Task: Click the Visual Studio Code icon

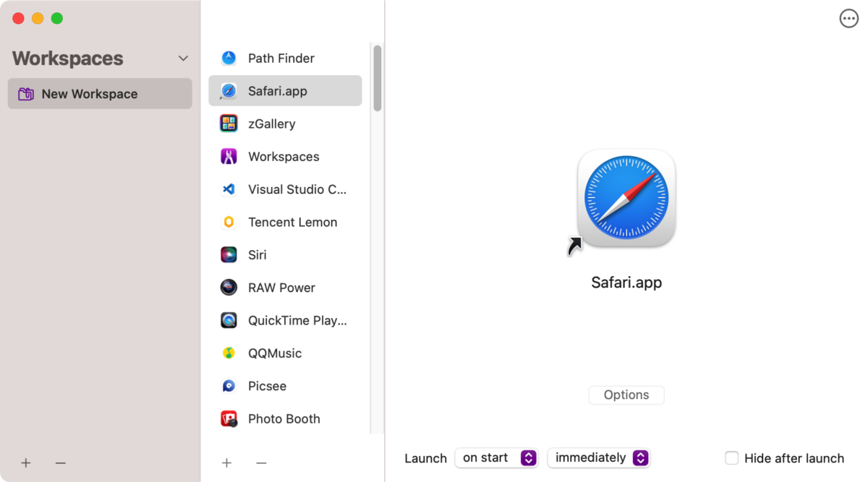Action: [229, 189]
